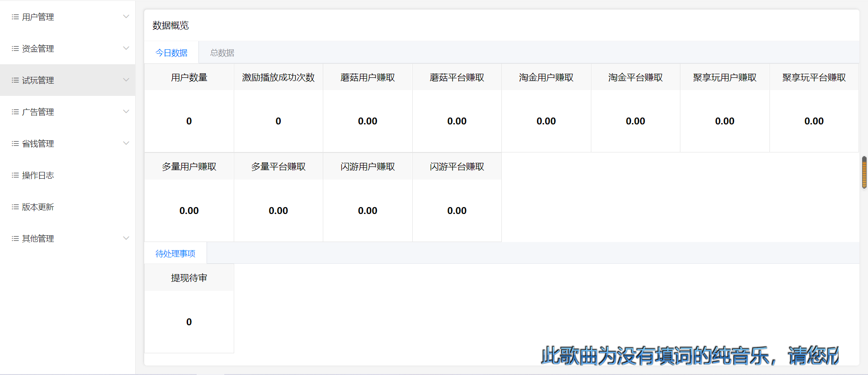This screenshot has width=868, height=375.
Task: Click the list icon beside 操作日志
Action: click(x=15, y=175)
